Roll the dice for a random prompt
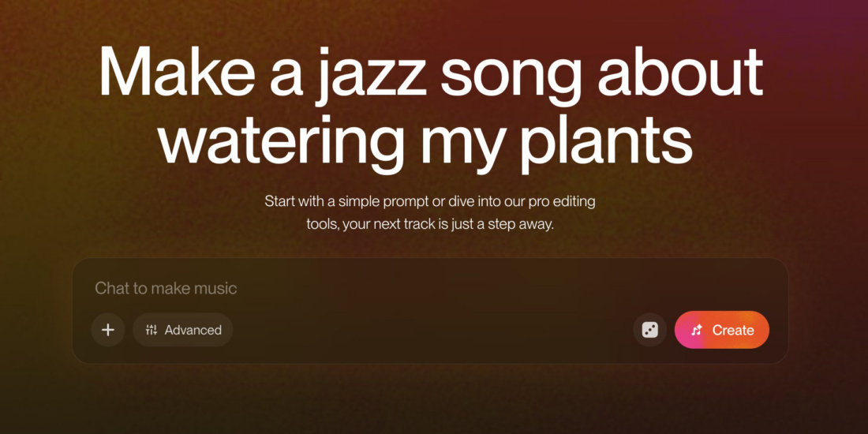Screen dimensions: 868x434 [650, 330]
